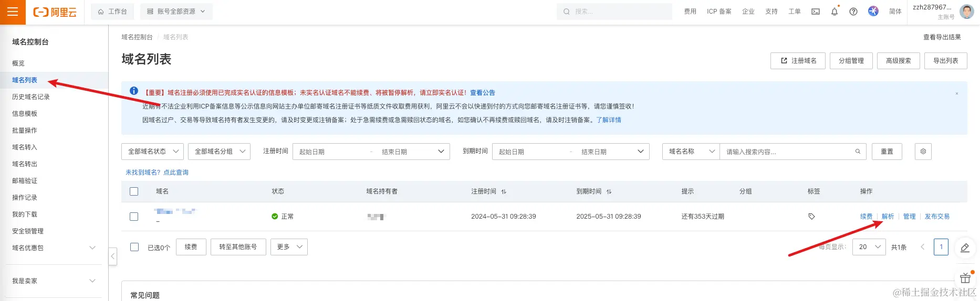
Task: Sort by registration time
Action: pyautogui.click(x=504, y=191)
